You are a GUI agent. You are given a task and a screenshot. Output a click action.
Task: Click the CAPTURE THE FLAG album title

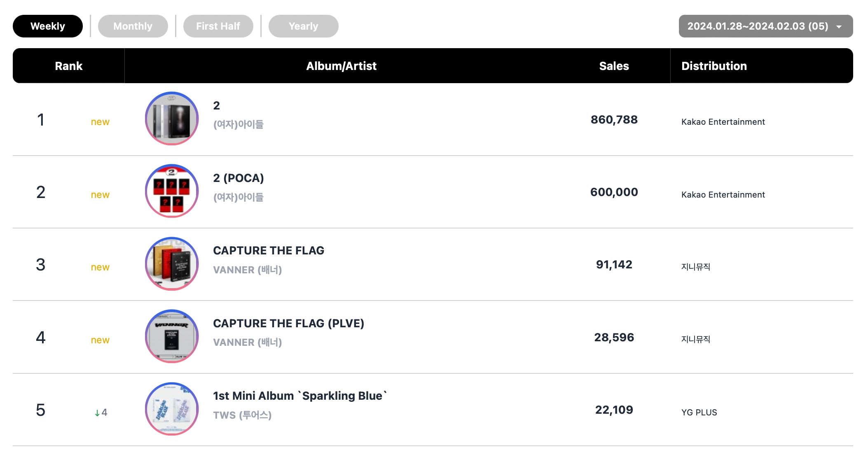(269, 251)
